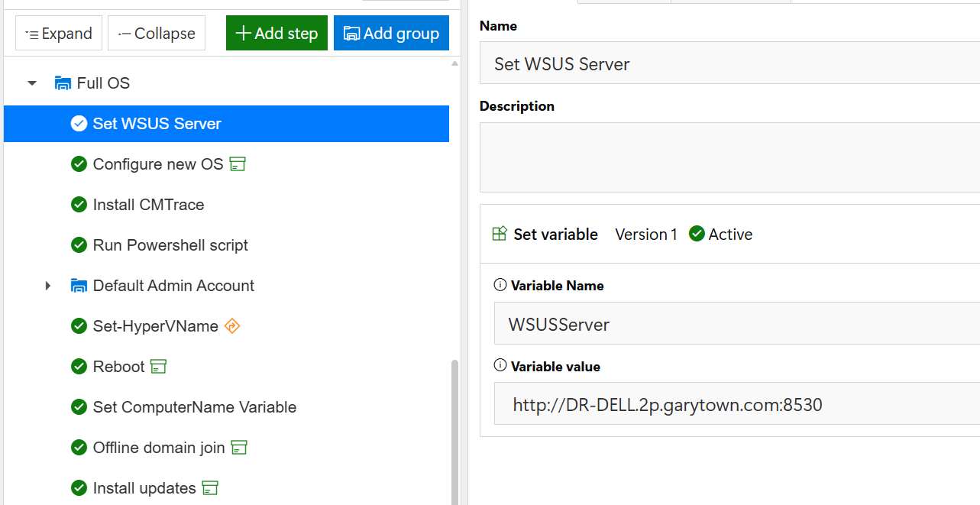Click Set-HyperVName green check icon

point(79,326)
